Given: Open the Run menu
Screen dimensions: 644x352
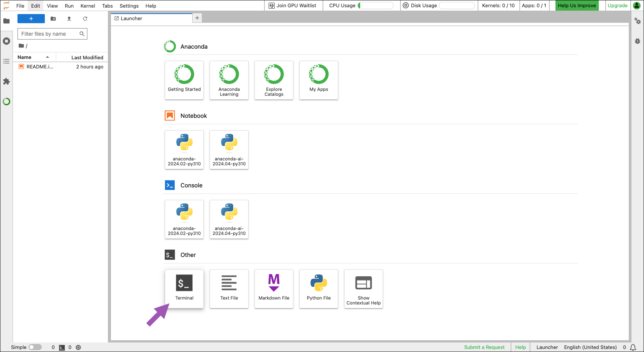Looking at the screenshot, I should pyautogui.click(x=69, y=6).
